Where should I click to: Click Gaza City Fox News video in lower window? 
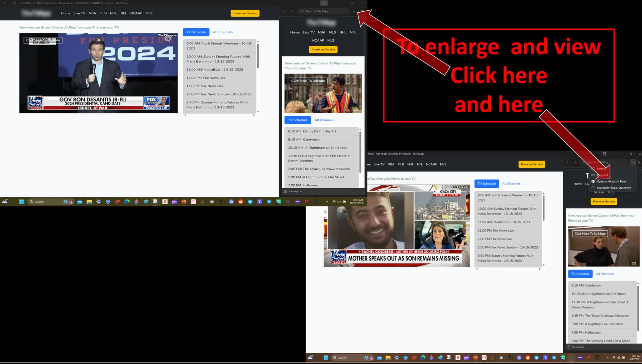pos(397,226)
